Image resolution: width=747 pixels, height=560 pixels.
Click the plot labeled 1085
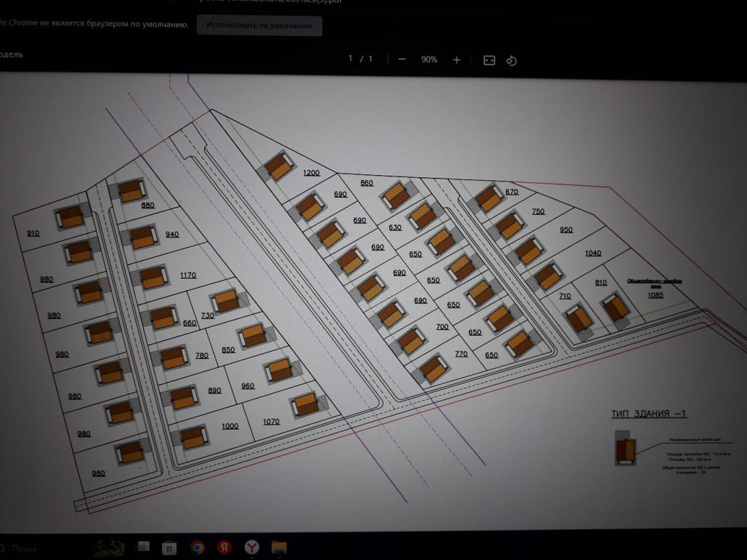(656, 295)
